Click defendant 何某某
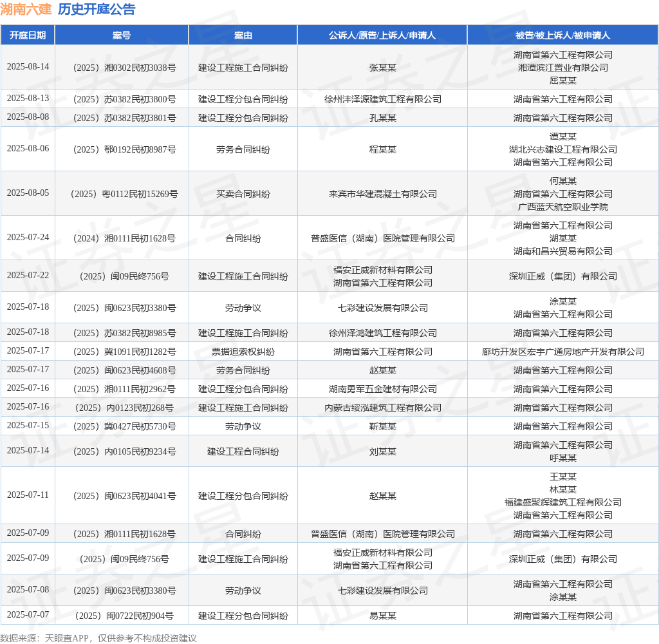This screenshot has height=644, width=659. pyautogui.click(x=562, y=181)
